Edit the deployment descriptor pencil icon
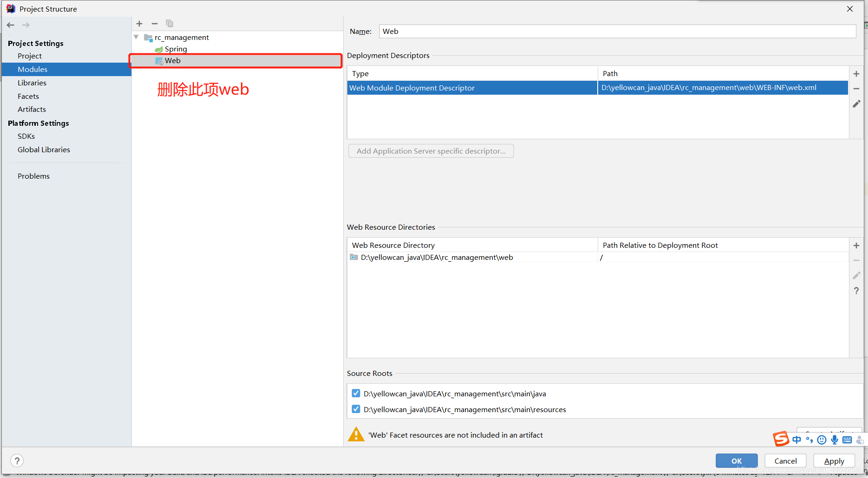868x478 pixels. click(x=856, y=104)
